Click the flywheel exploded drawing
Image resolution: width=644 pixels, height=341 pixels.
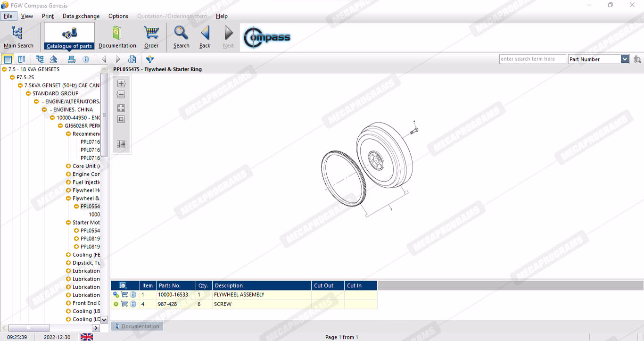(x=369, y=170)
